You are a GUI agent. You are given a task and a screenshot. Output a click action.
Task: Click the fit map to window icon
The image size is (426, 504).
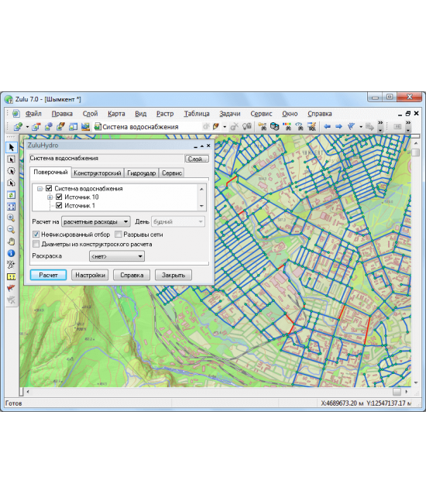[12, 207]
